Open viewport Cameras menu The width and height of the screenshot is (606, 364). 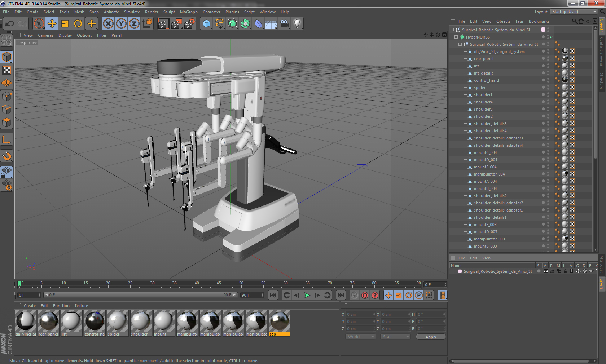pyautogui.click(x=45, y=35)
